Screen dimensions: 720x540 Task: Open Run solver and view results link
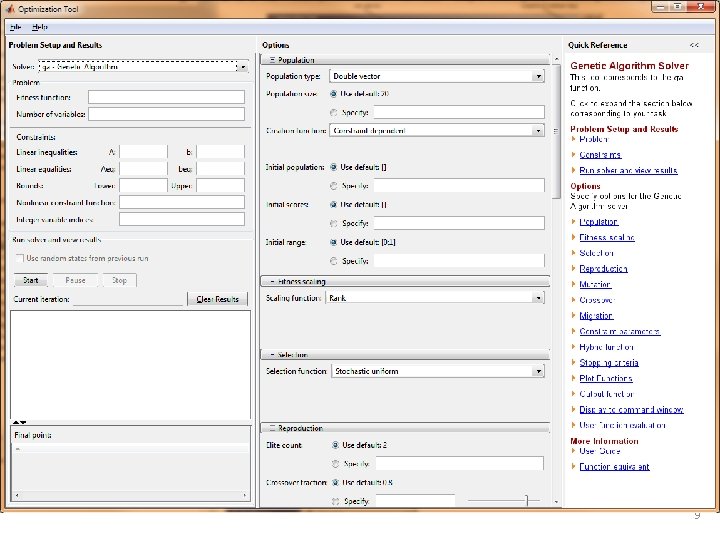pos(628,170)
